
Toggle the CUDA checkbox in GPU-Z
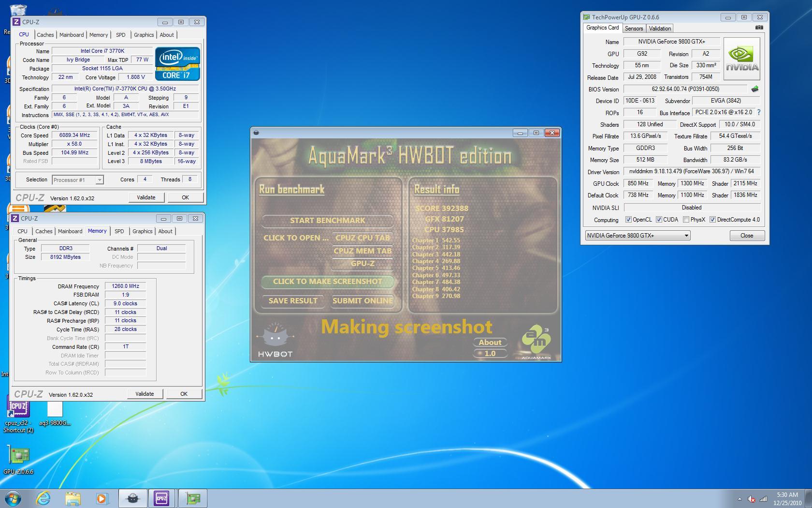tap(659, 220)
